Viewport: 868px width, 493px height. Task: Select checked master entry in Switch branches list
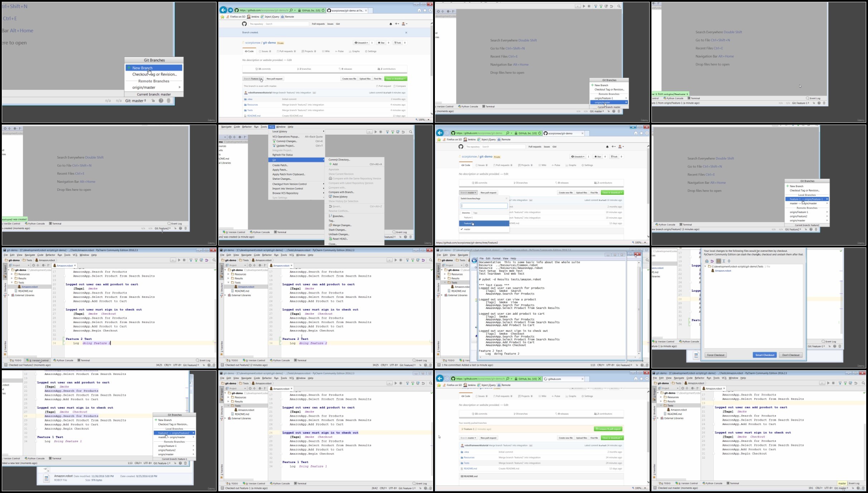coord(484,229)
